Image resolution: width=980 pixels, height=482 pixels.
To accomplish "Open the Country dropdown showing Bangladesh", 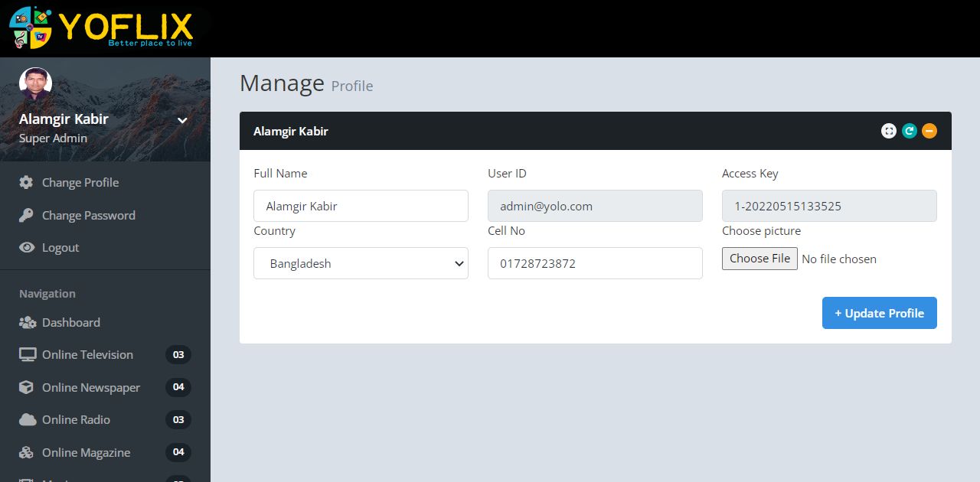I will pos(361,263).
